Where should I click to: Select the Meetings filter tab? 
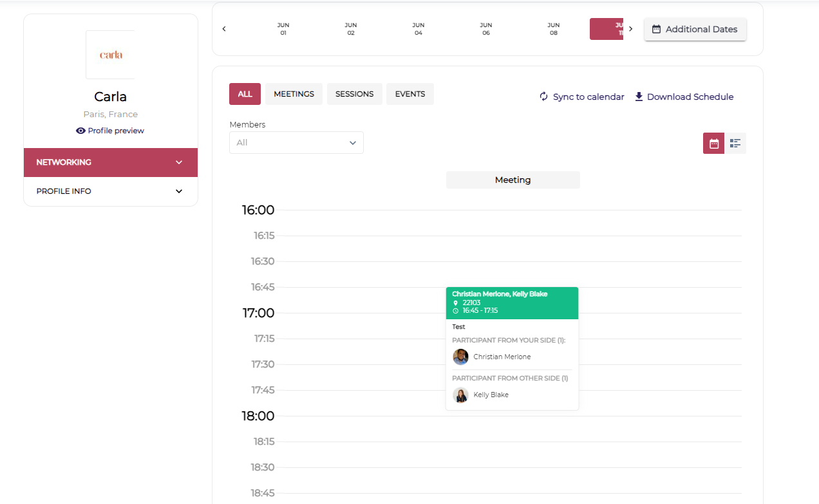point(294,94)
